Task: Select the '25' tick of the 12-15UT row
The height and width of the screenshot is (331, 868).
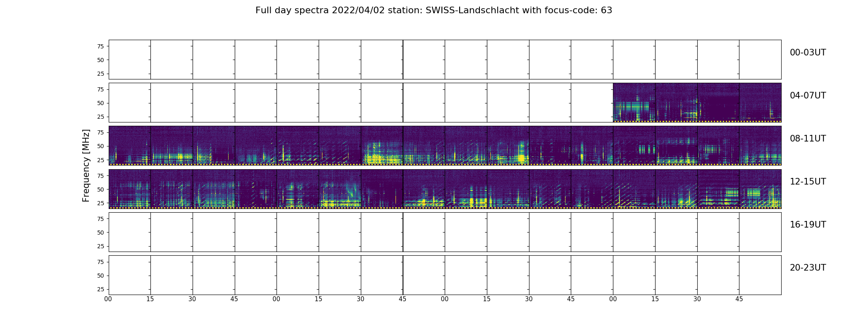Action: click(100, 203)
